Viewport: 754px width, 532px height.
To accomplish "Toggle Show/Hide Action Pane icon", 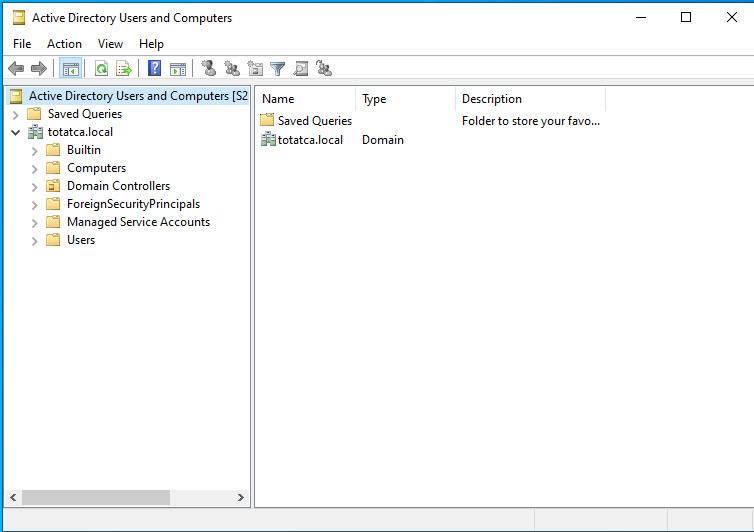I will tap(178, 69).
